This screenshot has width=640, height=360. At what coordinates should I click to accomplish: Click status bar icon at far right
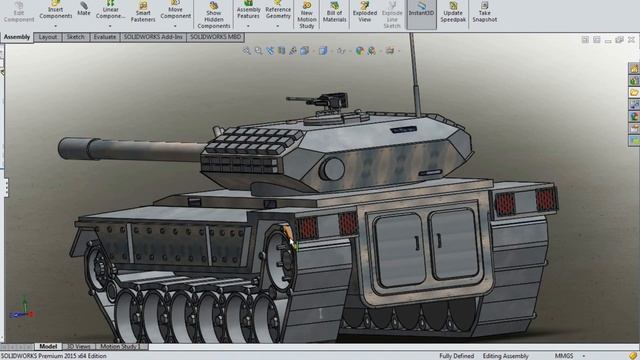(x=633, y=356)
